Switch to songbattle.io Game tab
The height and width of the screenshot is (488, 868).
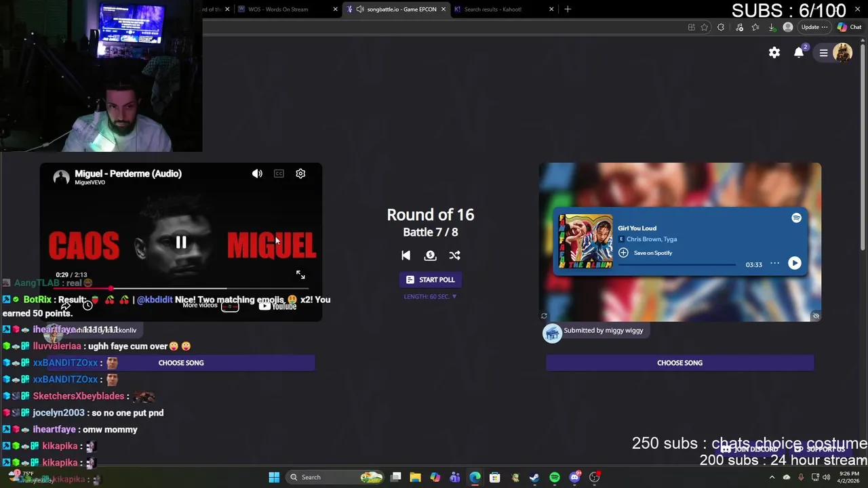click(397, 9)
